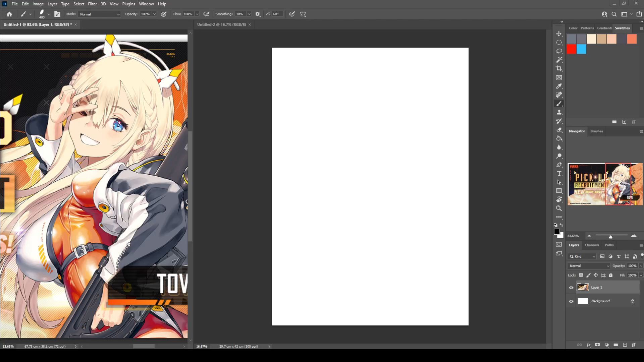Select the Eraser tool
This screenshot has width=644, height=362.
point(559,130)
